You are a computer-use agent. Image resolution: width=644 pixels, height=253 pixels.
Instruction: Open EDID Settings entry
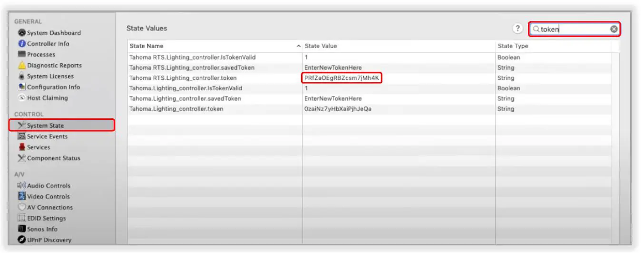pos(47,218)
